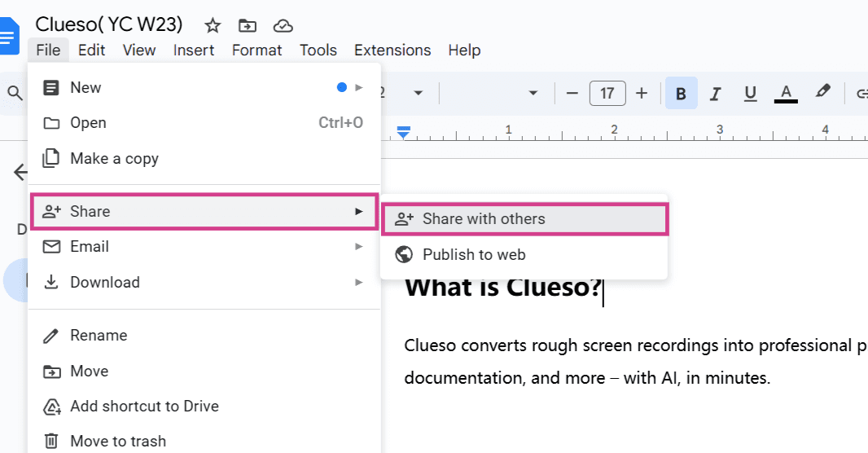Click the document title Clueso( YC W23)
This screenshot has width=868, height=453.
[x=109, y=24]
